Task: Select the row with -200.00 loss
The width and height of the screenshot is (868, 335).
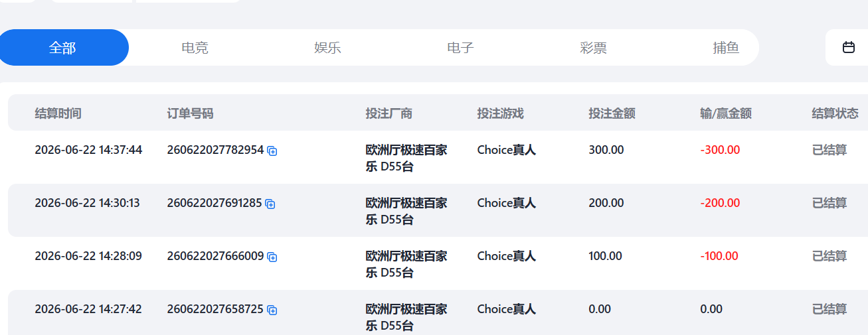Action: click(x=438, y=210)
